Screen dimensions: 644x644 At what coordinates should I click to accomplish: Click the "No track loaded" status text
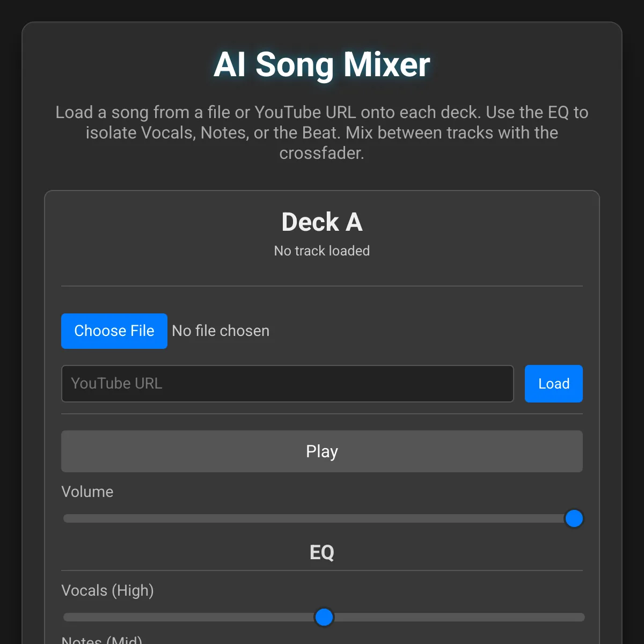322,251
